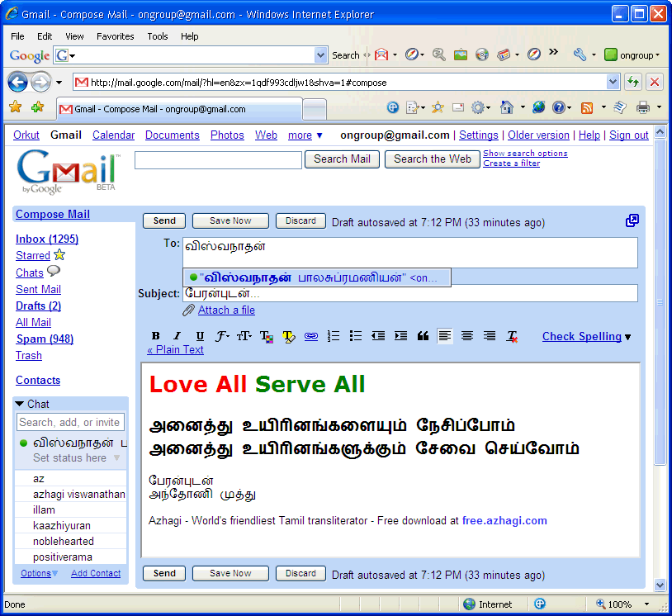Click the chat 'Search, add, or invite' field
The image size is (672, 616).
(x=71, y=422)
